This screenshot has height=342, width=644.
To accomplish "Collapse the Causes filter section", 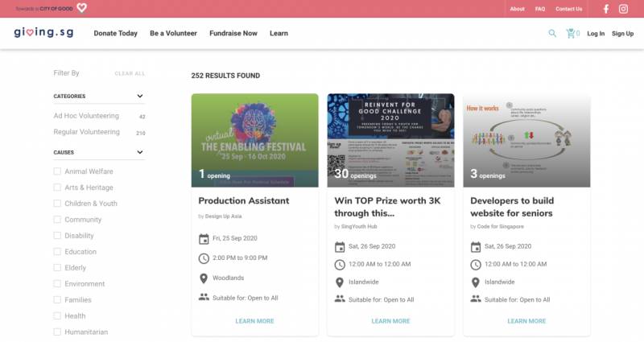I will [140, 152].
